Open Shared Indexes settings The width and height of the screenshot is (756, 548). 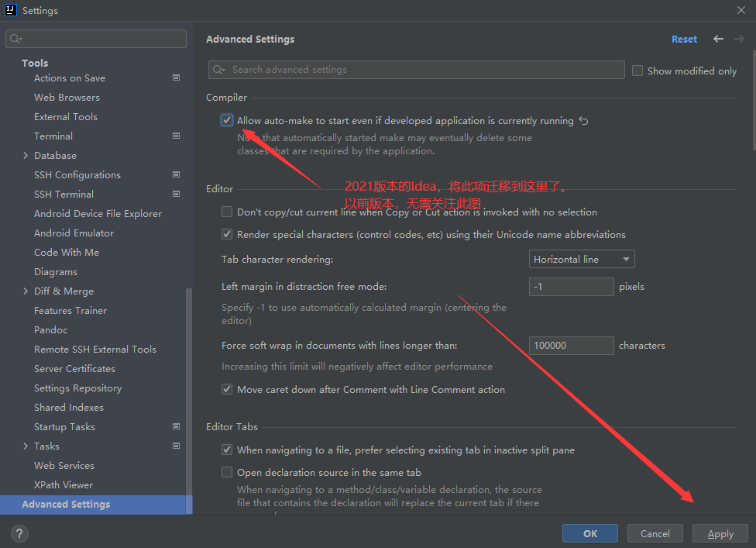69,408
